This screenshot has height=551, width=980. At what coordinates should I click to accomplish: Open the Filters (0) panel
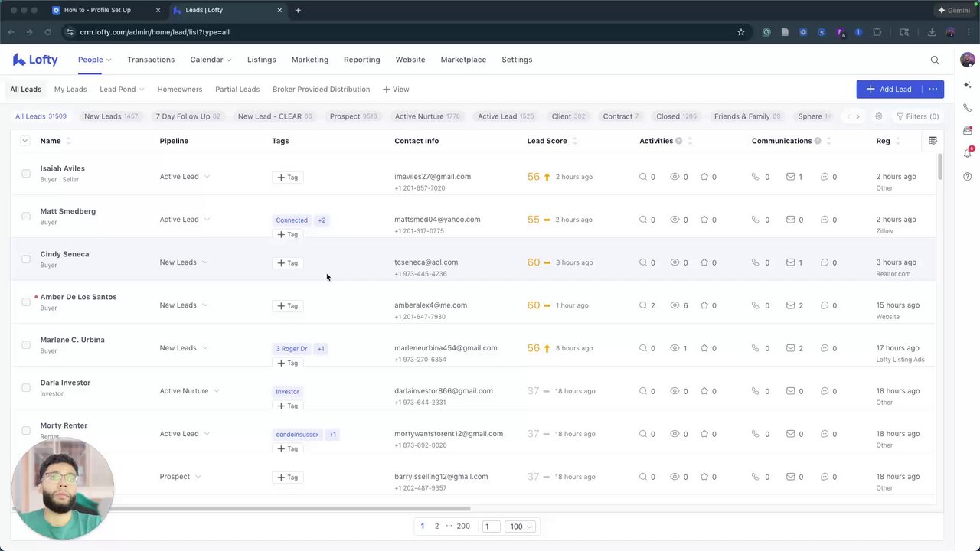(917, 116)
